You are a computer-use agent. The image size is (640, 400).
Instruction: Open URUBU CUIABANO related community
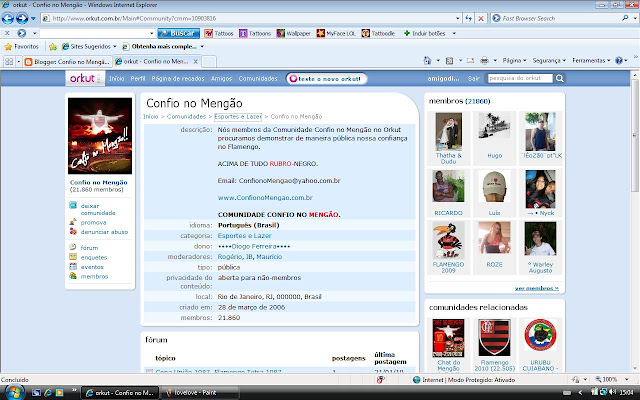coord(540,336)
